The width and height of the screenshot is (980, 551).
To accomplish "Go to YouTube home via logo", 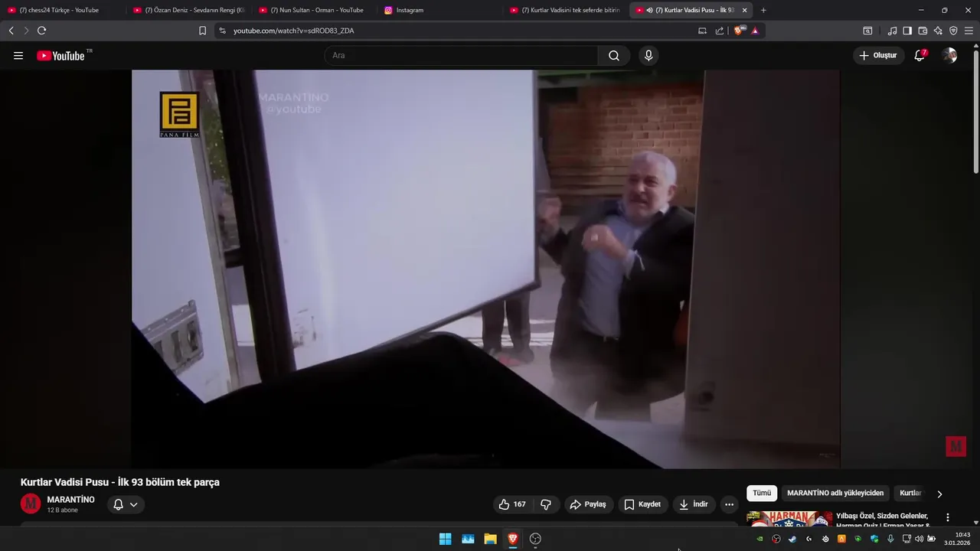I will click(61, 56).
